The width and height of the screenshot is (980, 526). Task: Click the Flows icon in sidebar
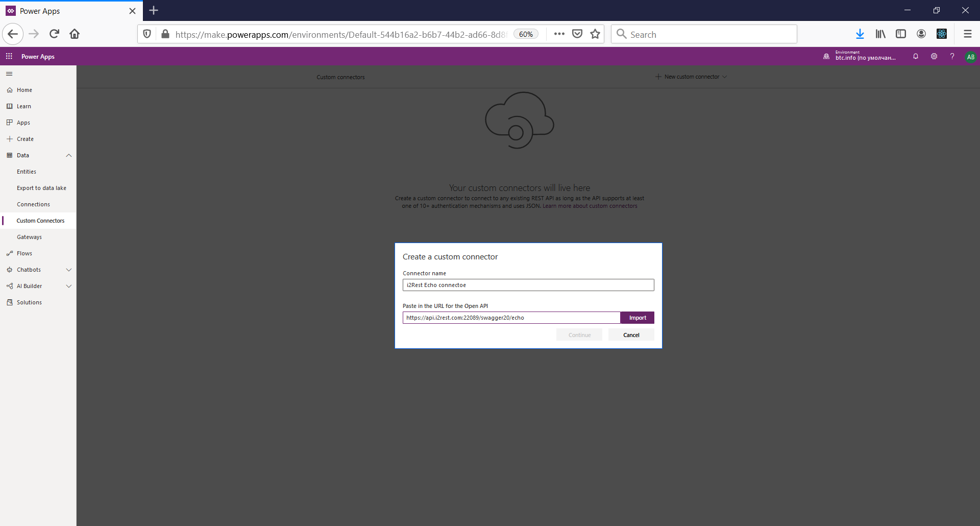tap(10, 253)
